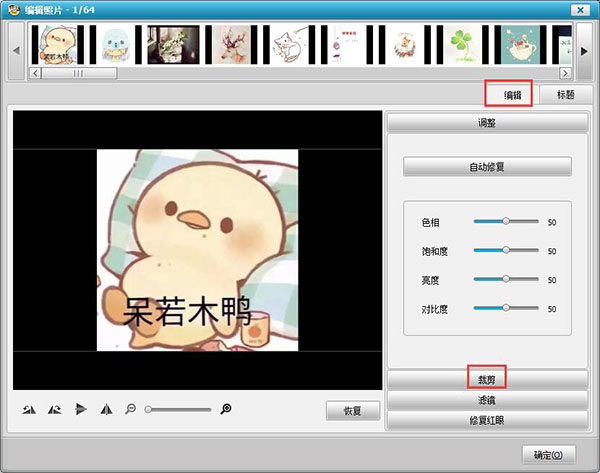Expand the 裁剪 crop section
The width and height of the screenshot is (600, 473).
[487, 380]
